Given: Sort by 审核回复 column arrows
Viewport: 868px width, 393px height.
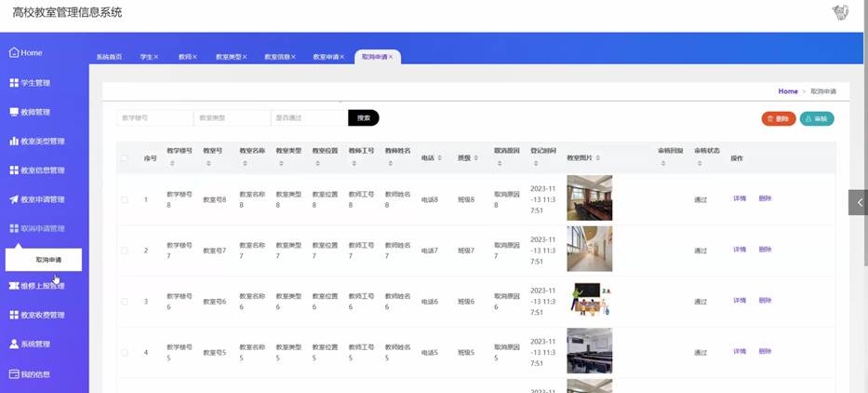Looking at the screenshot, I should [x=663, y=164].
